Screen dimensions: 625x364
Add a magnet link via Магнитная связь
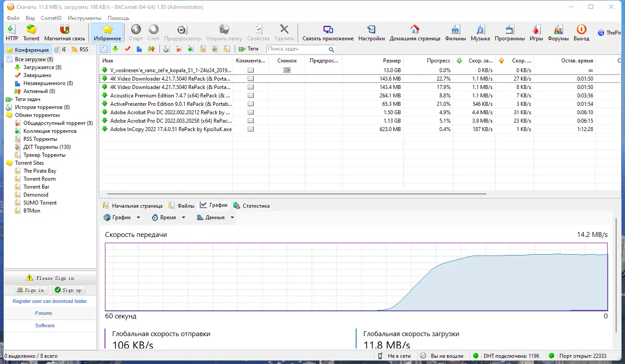click(x=65, y=33)
